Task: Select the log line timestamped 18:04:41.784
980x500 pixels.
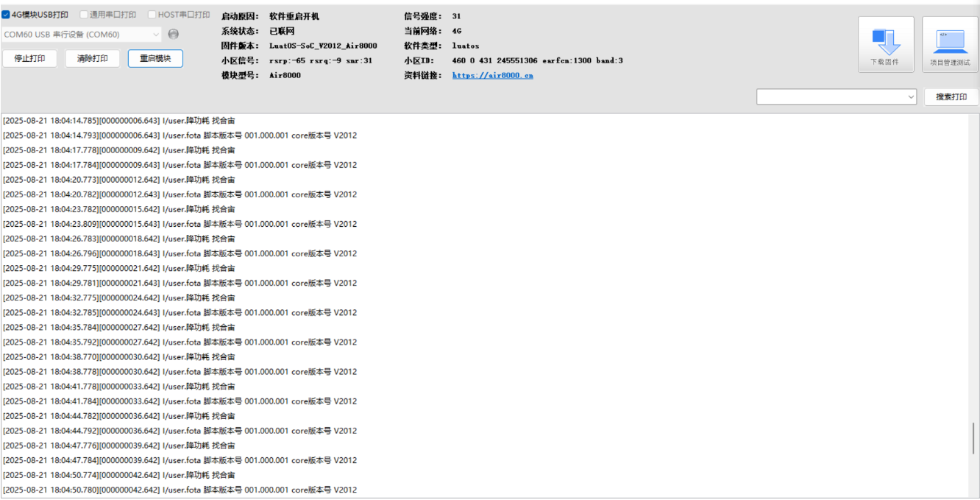Action: [x=180, y=401]
